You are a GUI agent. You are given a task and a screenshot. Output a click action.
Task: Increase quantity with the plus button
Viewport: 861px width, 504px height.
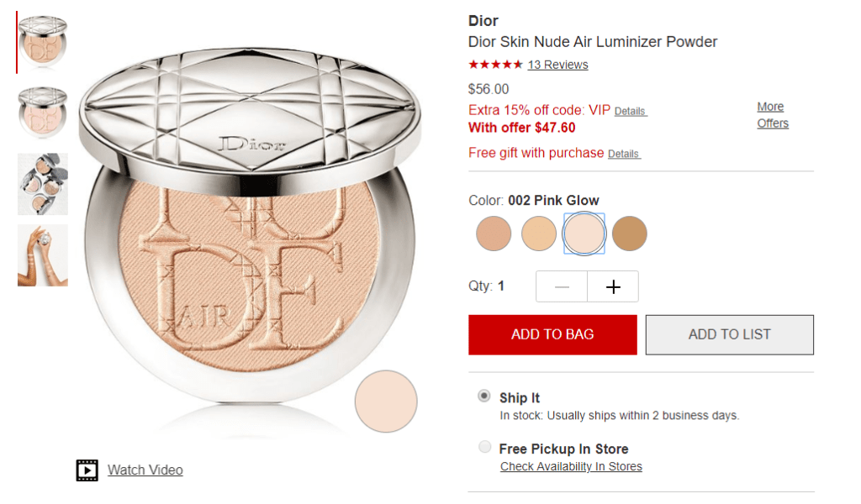tap(613, 286)
